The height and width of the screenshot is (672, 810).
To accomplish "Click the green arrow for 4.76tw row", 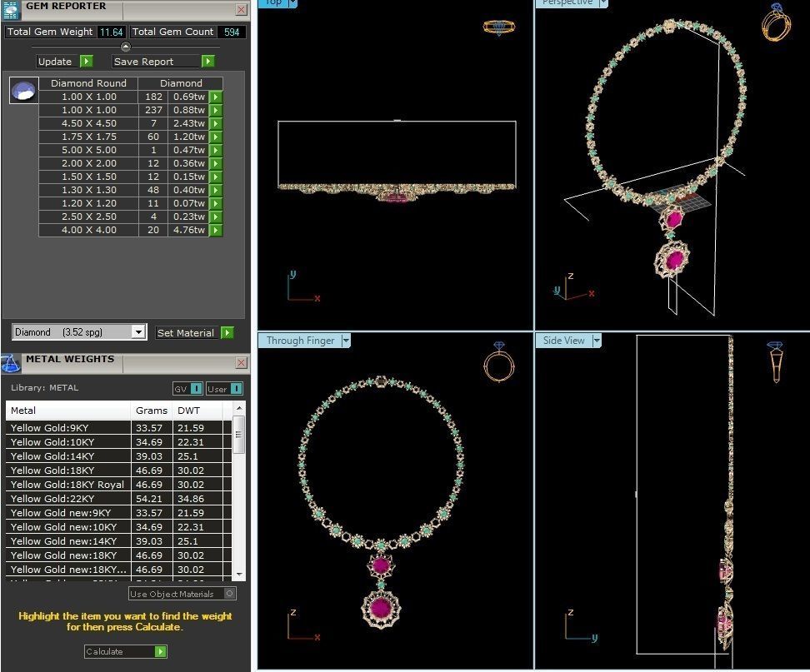I will (x=216, y=230).
